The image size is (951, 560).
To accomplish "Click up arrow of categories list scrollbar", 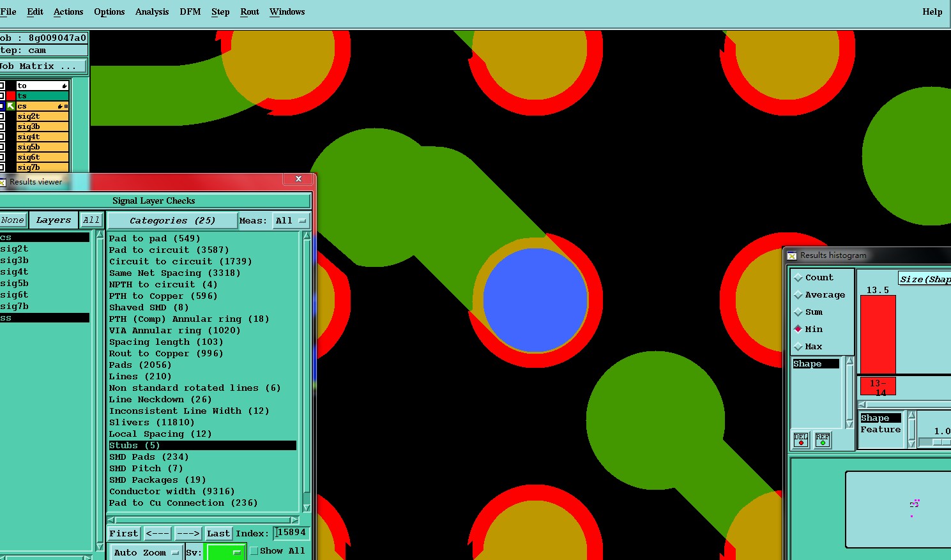I will click(307, 236).
